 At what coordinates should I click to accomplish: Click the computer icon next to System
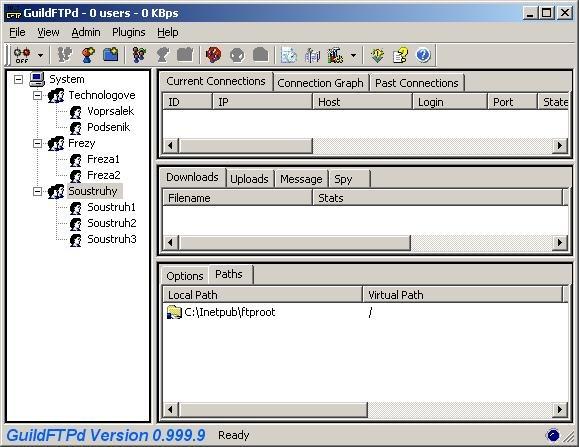coord(37,79)
